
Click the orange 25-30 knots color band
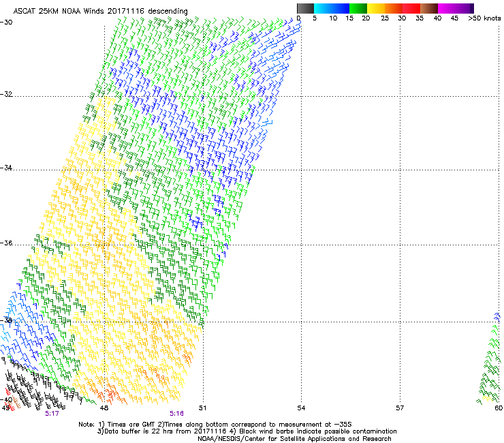click(x=394, y=8)
